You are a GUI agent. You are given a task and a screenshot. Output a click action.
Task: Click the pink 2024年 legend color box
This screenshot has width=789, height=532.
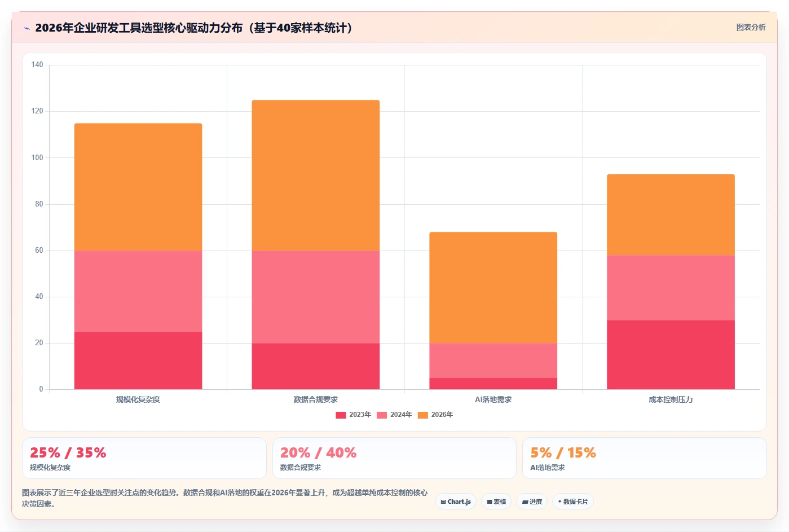click(382, 415)
